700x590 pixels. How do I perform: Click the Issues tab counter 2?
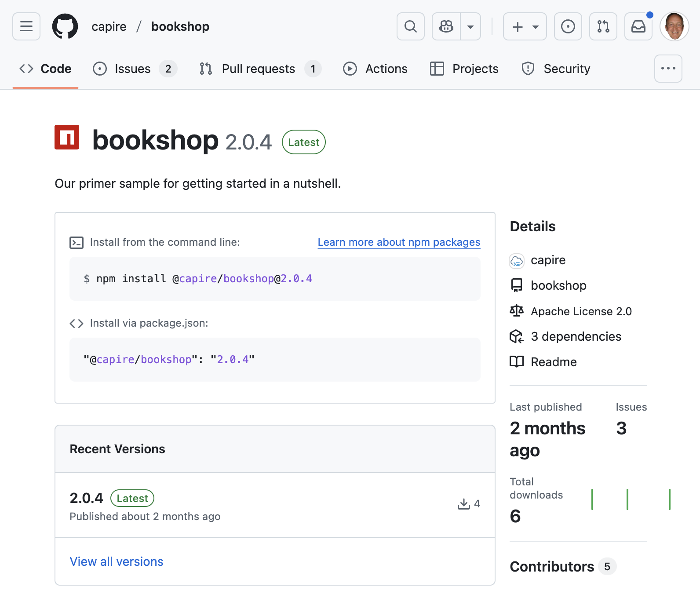[x=168, y=69]
